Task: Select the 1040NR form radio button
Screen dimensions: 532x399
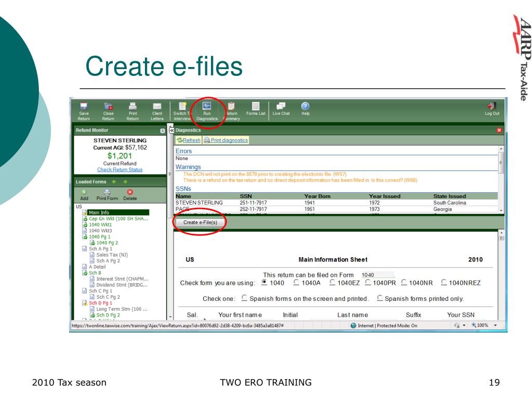Action: coord(404,282)
